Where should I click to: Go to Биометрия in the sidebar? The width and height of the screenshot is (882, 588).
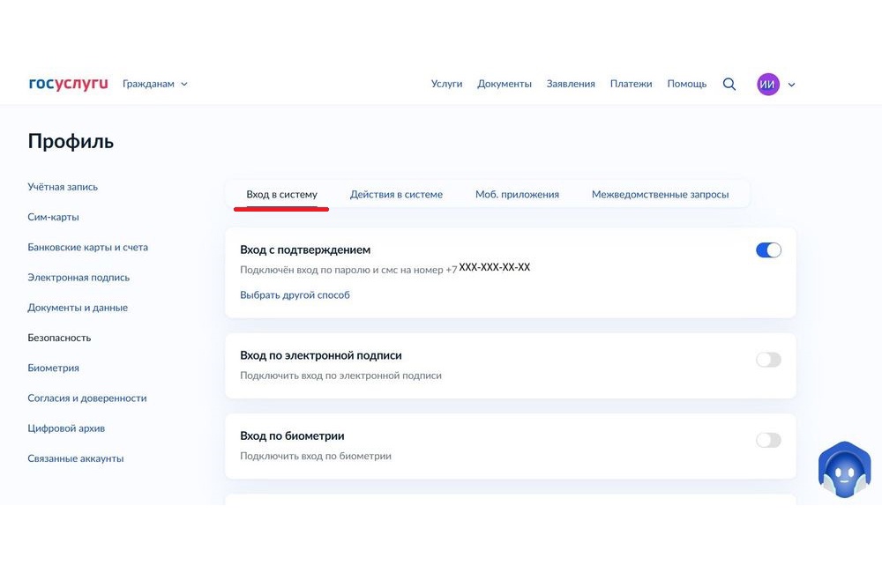53,368
